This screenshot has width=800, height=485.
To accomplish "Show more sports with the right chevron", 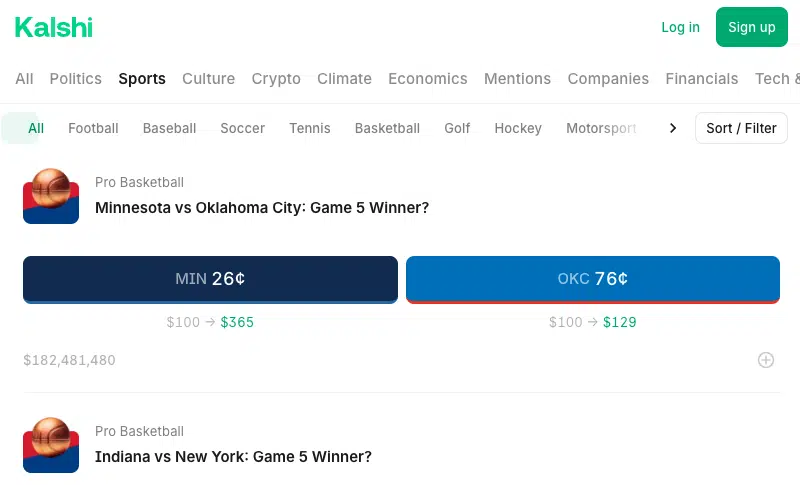I will 673,128.
